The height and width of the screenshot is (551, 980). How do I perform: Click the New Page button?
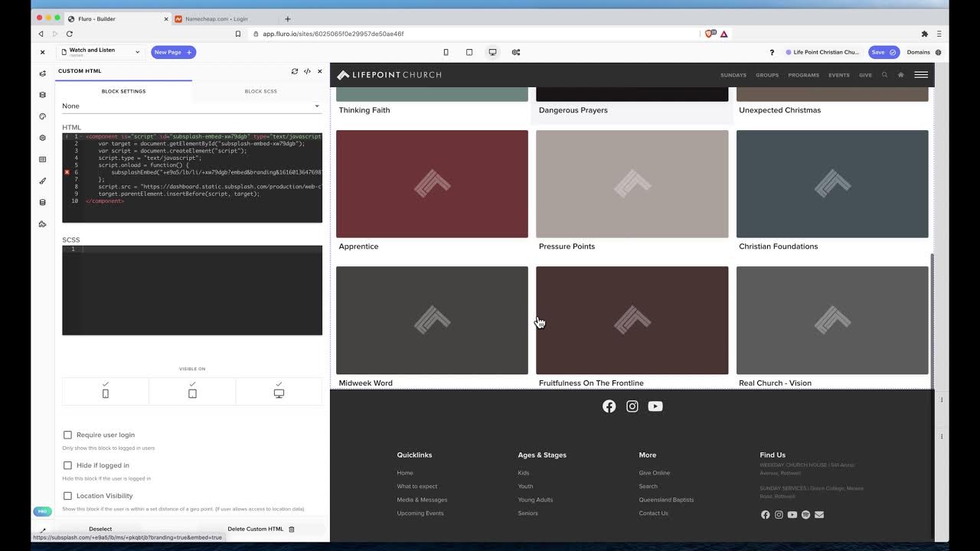173,52
